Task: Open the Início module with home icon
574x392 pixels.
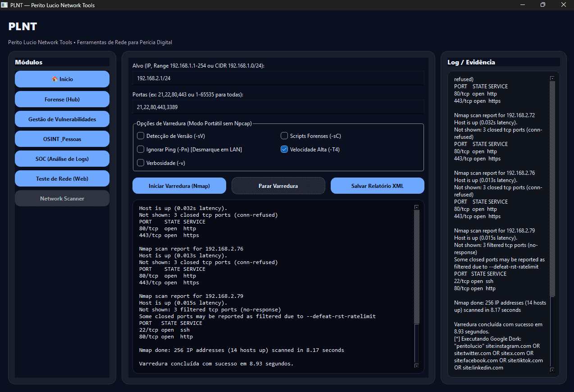Action: point(62,79)
